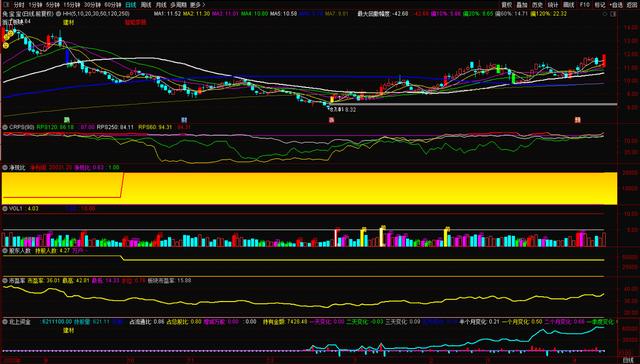Viewport: 640px width, 364px height.
Task: Click the 持有金额 7428.48 label
Action: (x=286, y=322)
